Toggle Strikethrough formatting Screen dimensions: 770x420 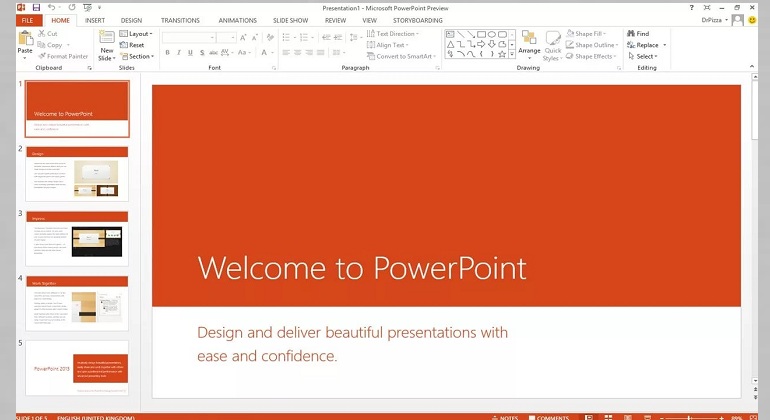(213, 52)
